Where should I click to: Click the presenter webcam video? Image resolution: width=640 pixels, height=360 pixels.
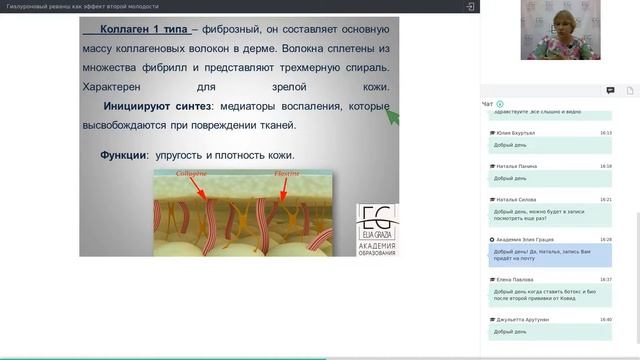point(560,30)
